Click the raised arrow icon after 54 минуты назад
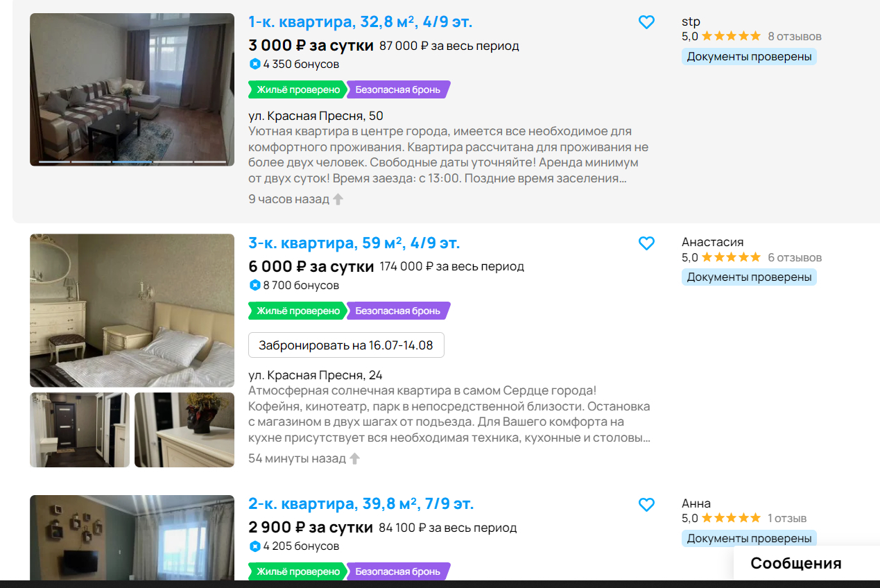 354,458
